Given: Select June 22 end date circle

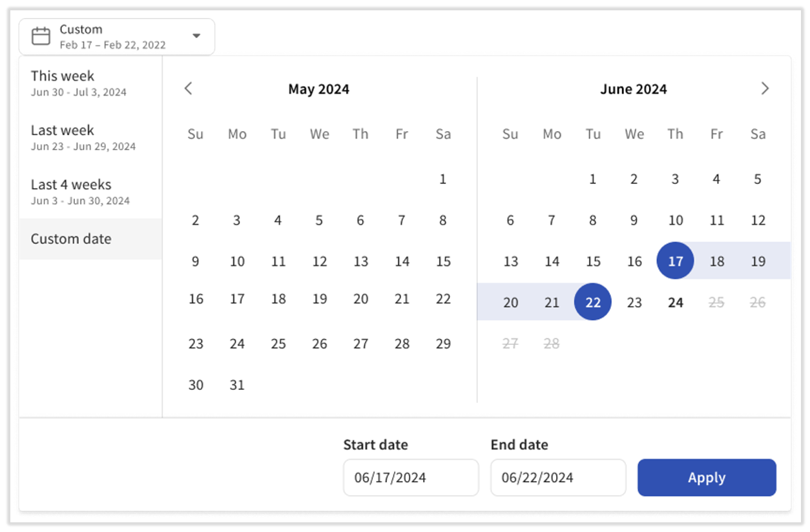Looking at the screenshot, I should point(593,302).
